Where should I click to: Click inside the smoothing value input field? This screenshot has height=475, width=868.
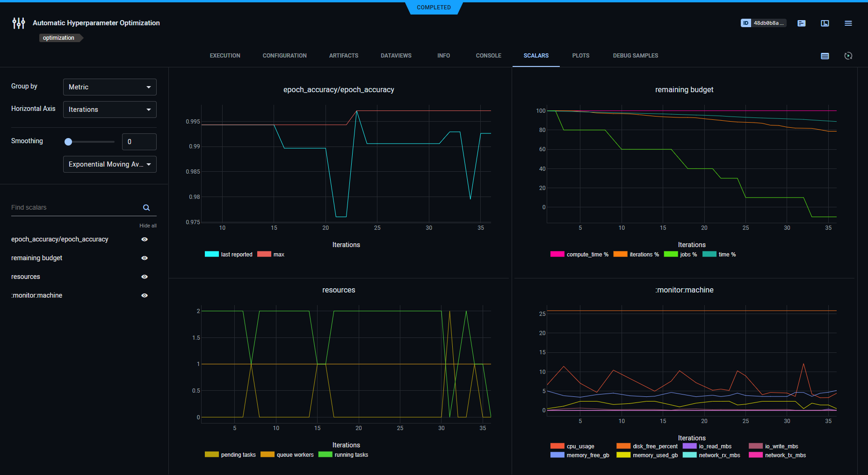pos(139,141)
